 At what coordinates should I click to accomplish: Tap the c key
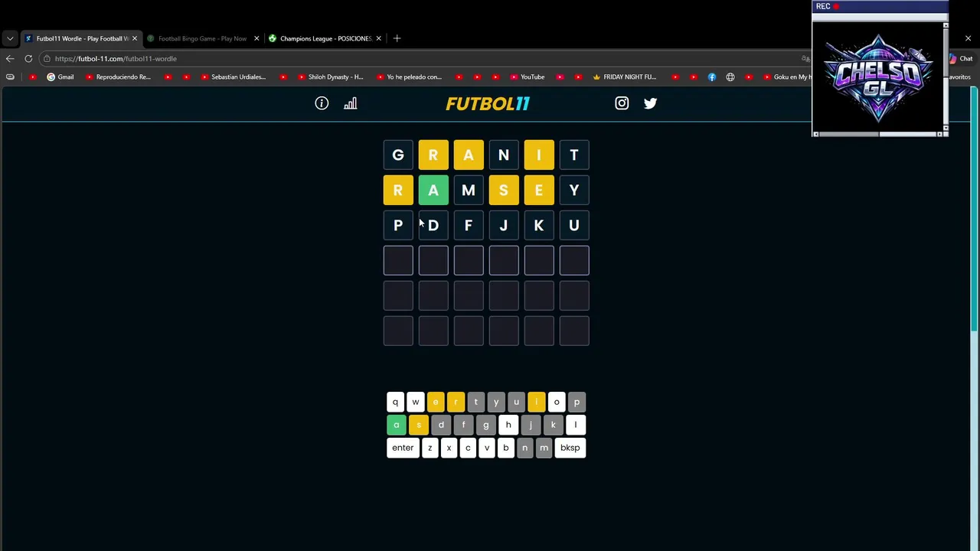(x=468, y=448)
